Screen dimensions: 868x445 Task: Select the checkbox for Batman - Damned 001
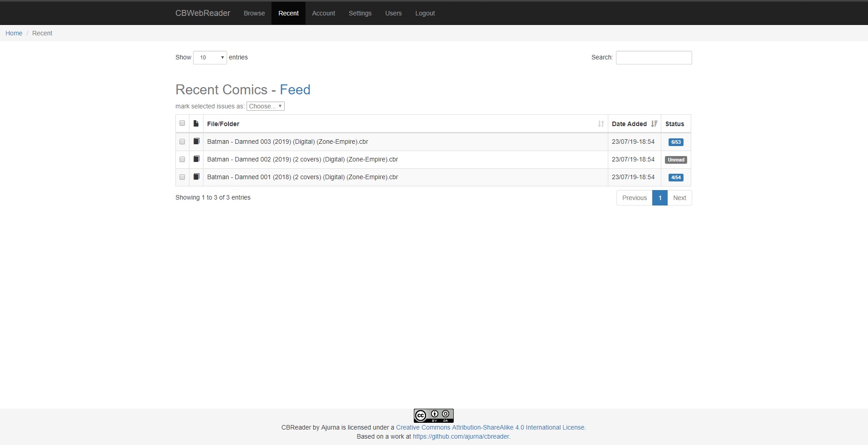(182, 176)
